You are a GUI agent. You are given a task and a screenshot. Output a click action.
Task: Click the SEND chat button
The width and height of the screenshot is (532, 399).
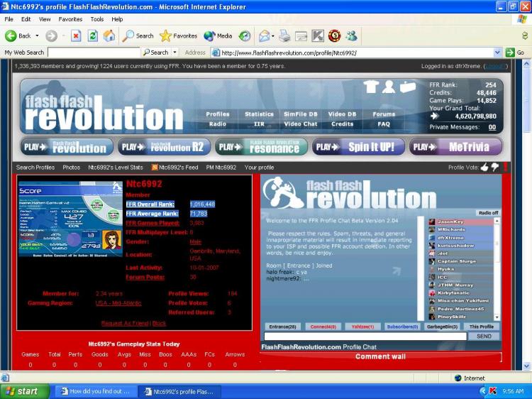pos(484,337)
